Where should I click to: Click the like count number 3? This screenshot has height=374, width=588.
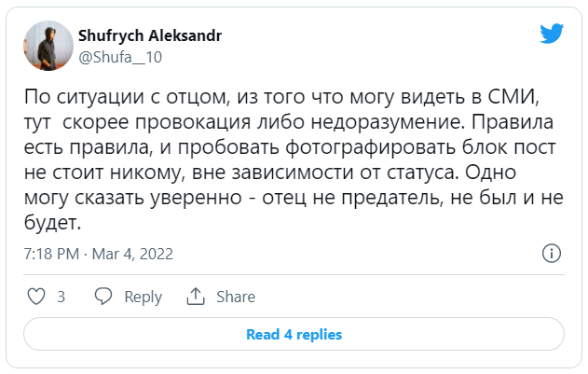tap(62, 297)
